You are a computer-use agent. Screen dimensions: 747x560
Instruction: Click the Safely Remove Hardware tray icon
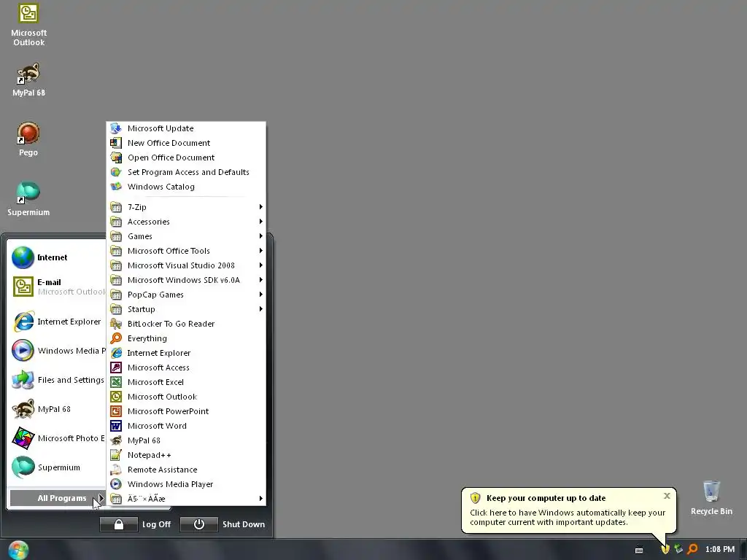678,549
